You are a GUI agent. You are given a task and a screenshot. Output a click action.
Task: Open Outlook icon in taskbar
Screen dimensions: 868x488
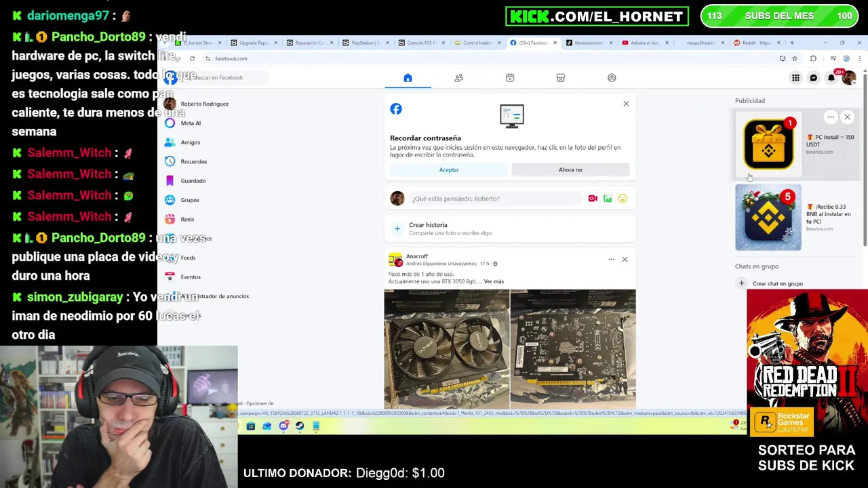[x=267, y=426]
